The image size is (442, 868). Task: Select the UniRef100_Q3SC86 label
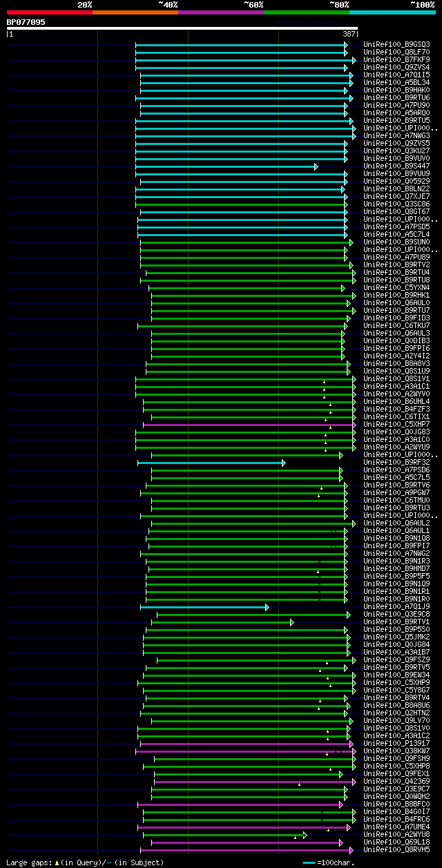point(396,204)
